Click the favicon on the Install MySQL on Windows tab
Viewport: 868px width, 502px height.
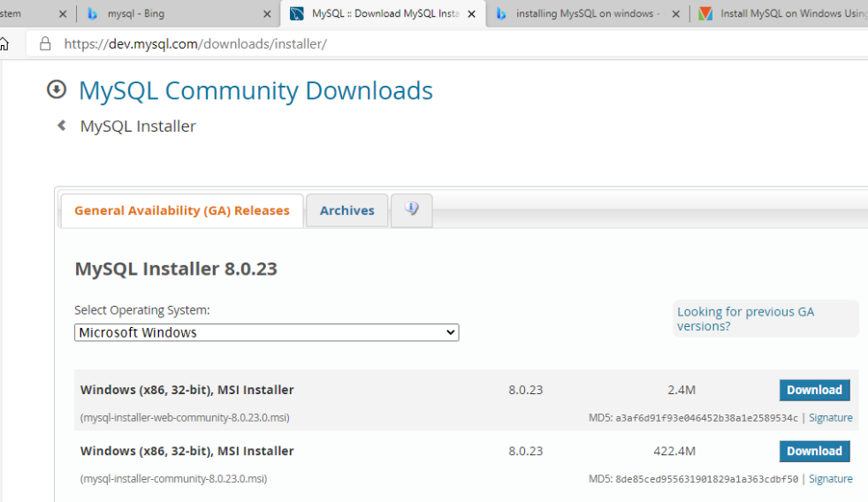pyautogui.click(x=704, y=14)
